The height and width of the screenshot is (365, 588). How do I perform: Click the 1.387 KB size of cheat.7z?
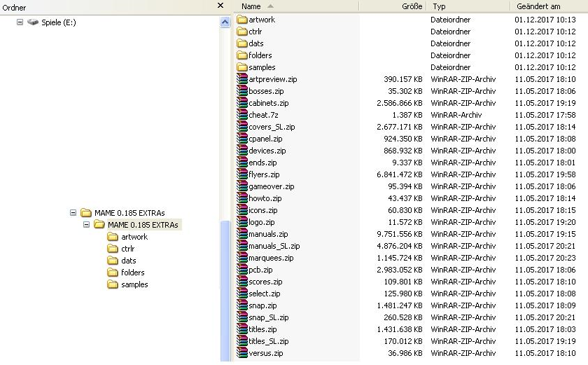(x=407, y=115)
